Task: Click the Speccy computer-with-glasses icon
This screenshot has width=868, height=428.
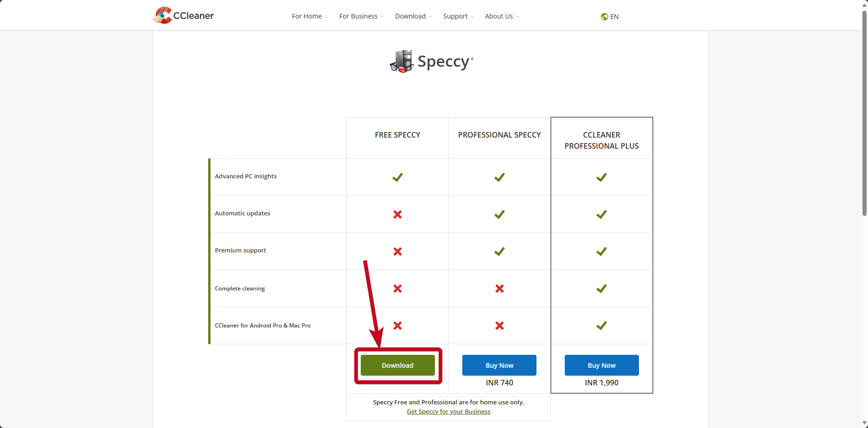Action: 402,62
